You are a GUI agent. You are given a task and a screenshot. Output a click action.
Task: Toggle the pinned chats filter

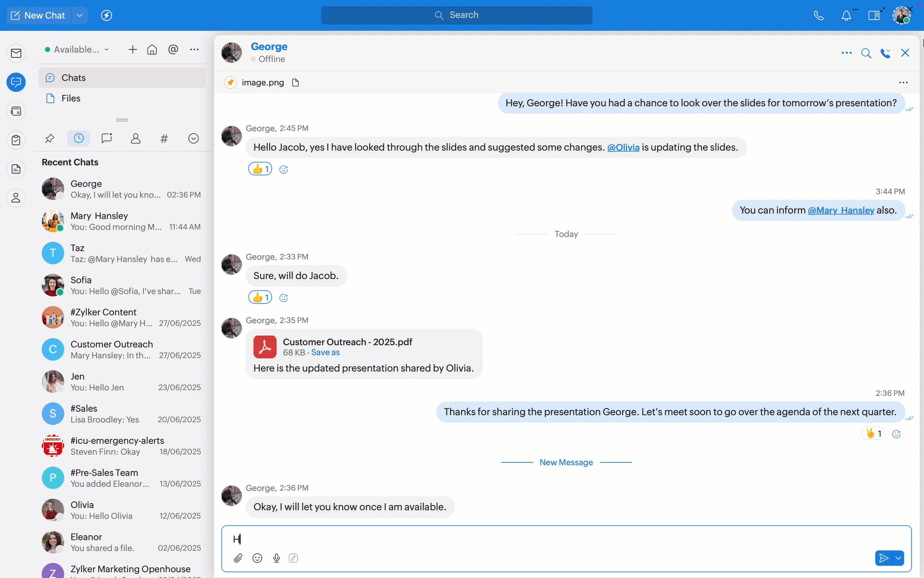[50, 139]
